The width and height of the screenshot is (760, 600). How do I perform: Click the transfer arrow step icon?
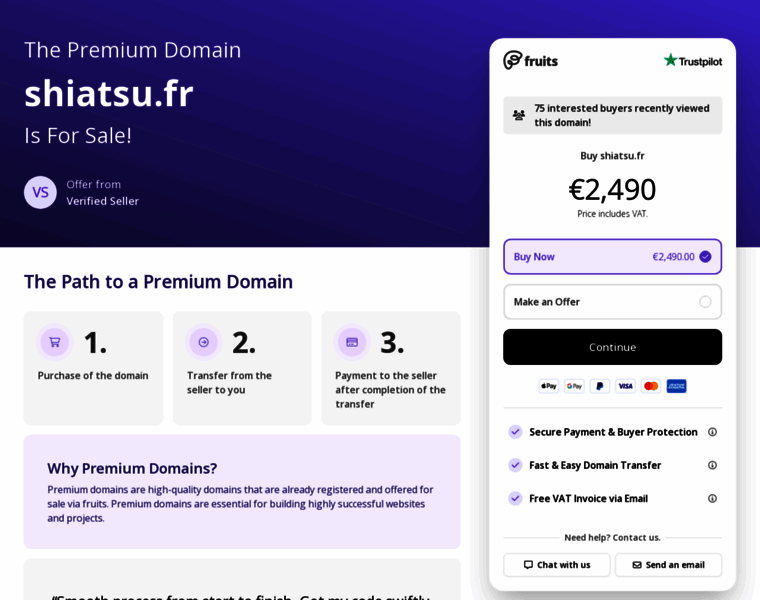203,342
